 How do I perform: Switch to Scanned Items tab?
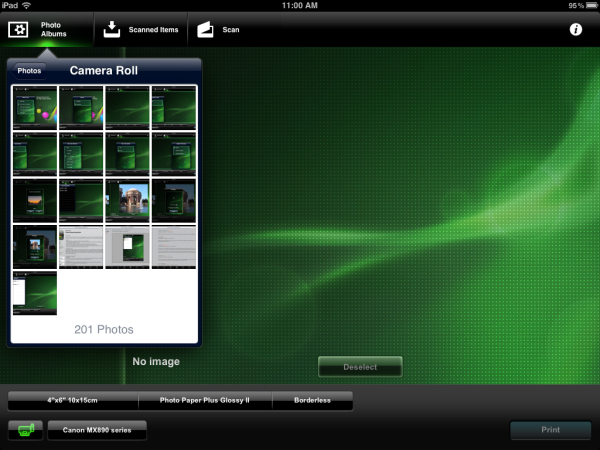click(x=141, y=29)
